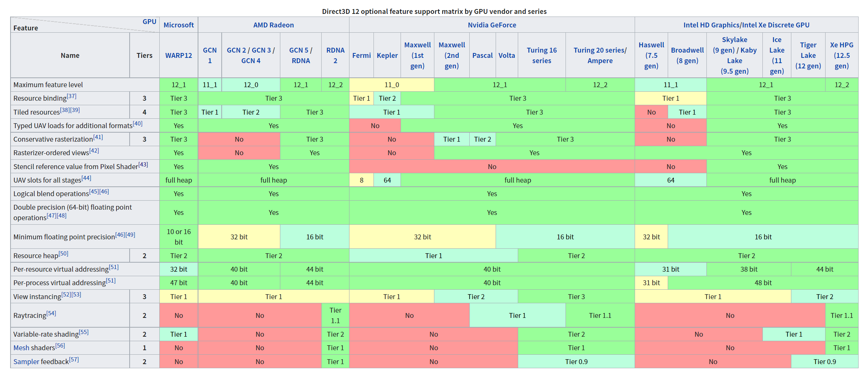Open the Mesh shaders feature link
868x378 pixels.
pyautogui.click(x=21, y=348)
